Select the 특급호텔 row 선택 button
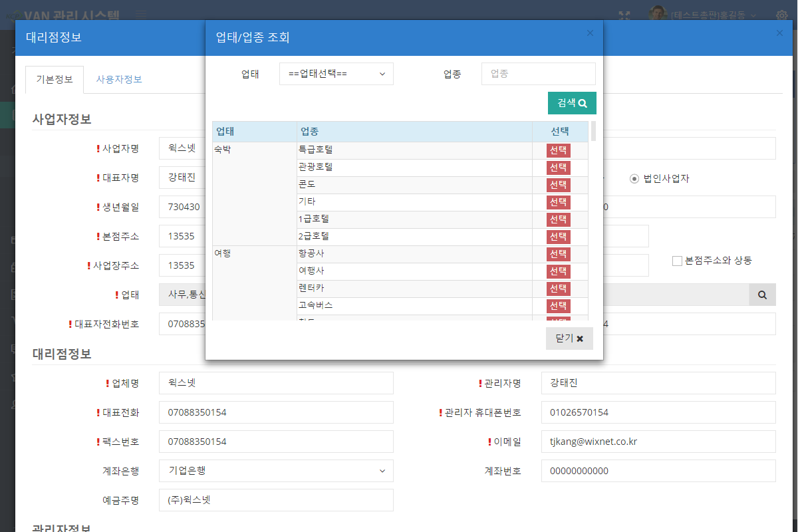The height and width of the screenshot is (532, 798). (559, 150)
